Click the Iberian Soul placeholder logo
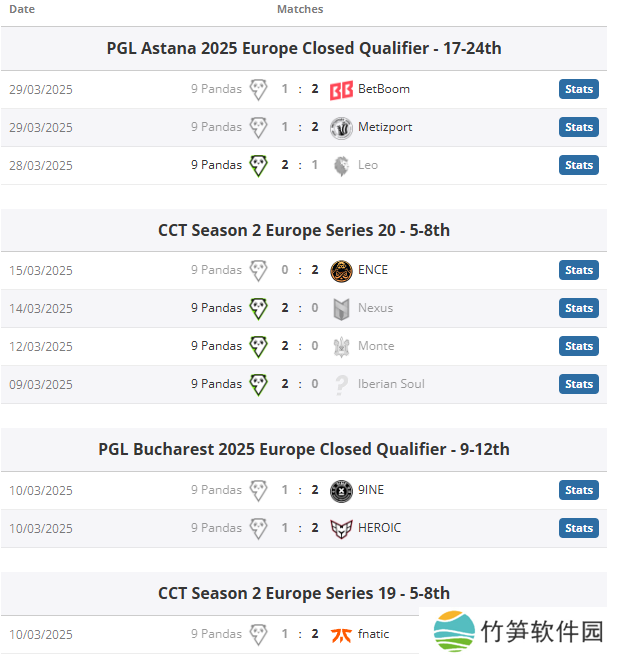619x657 pixels. pos(341,384)
